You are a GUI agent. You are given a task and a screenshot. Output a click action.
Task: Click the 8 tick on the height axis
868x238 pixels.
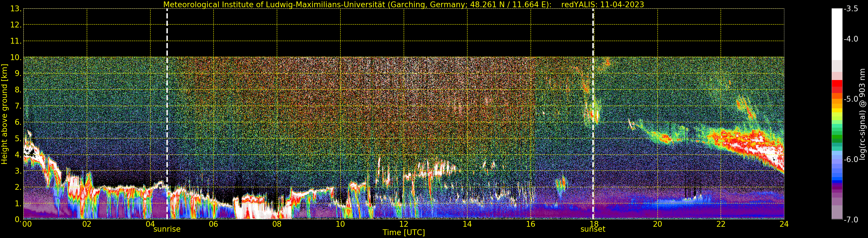click(x=18, y=90)
